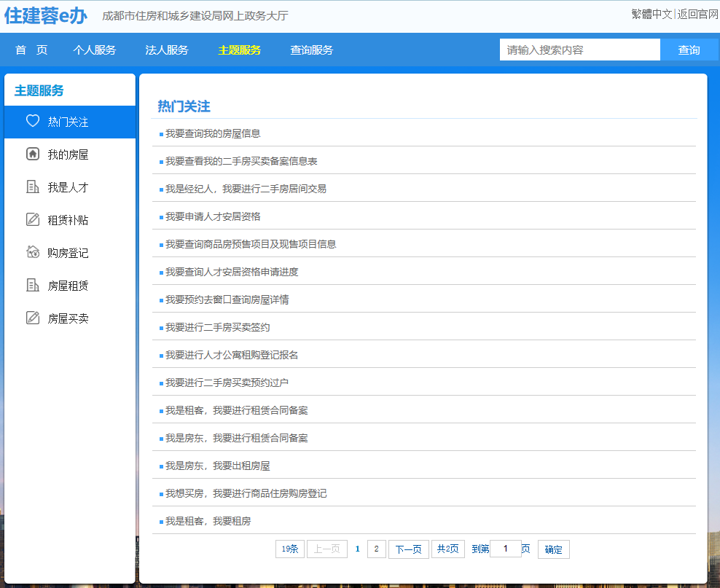Click the 下一页 pagination button
720x588 pixels.
tap(409, 549)
